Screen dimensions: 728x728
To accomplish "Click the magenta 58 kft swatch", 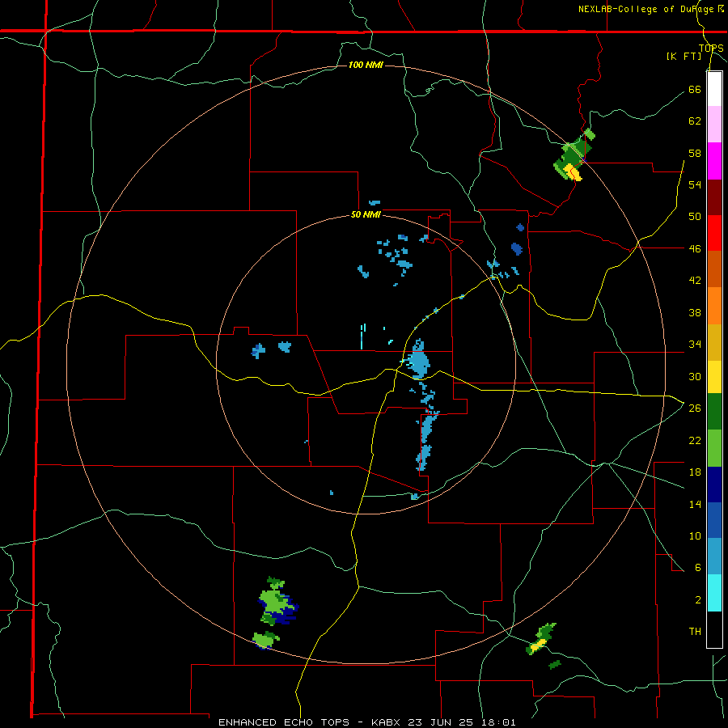I will click(714, 161).
